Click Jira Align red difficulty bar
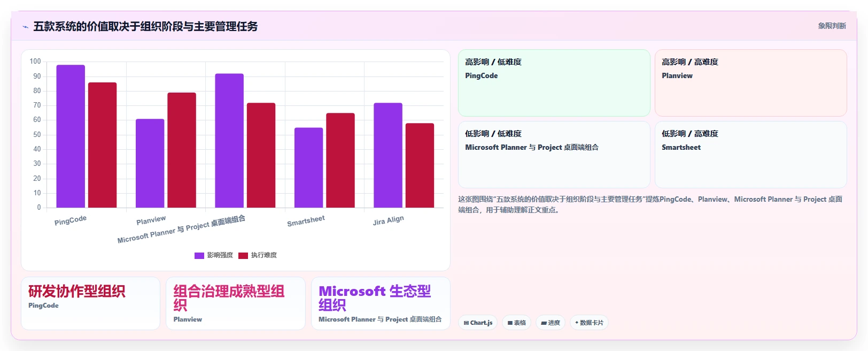This screenshot has width=868, height=351. pyautogui.click(x=420, y=165)
